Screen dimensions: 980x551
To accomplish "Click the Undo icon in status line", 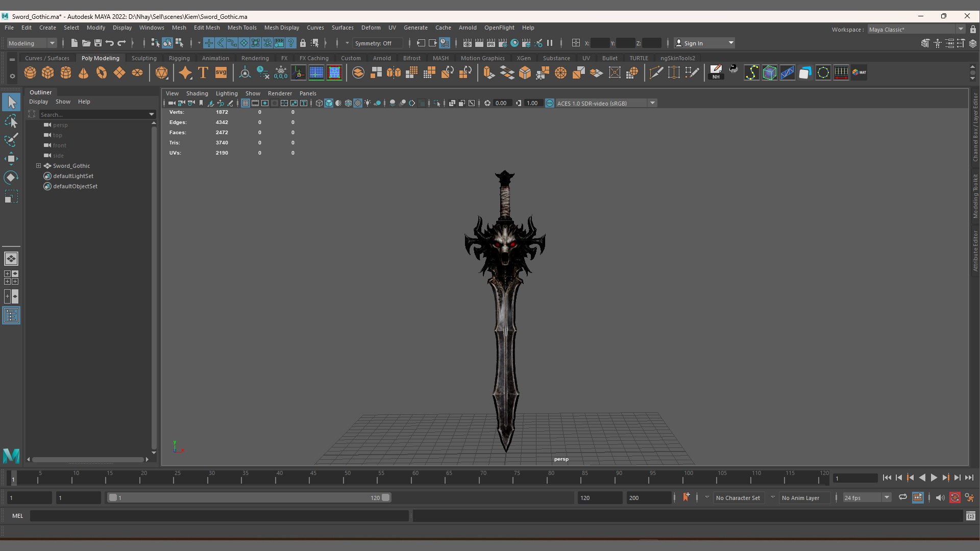I will [x=110, y=43].
